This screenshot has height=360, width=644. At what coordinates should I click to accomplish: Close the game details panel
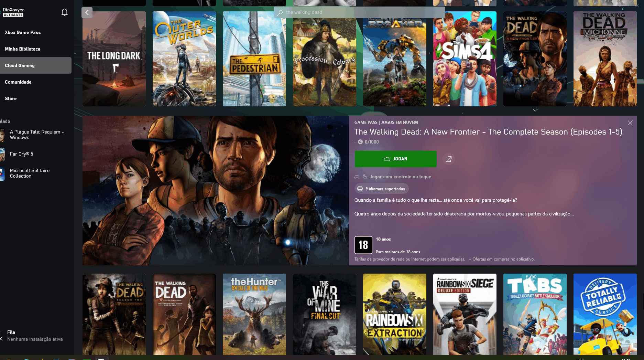tap(630, 123)
